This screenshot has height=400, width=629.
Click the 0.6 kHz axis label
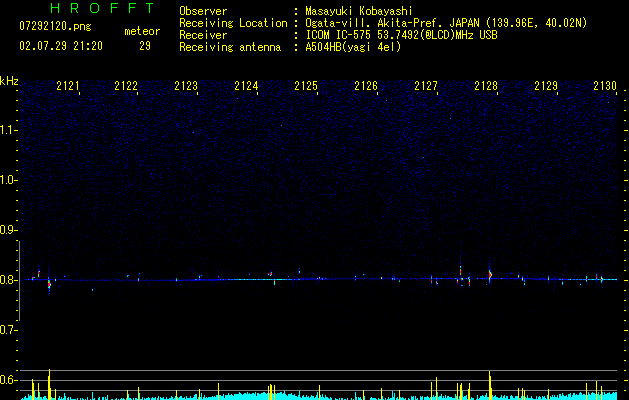(9, 380)
